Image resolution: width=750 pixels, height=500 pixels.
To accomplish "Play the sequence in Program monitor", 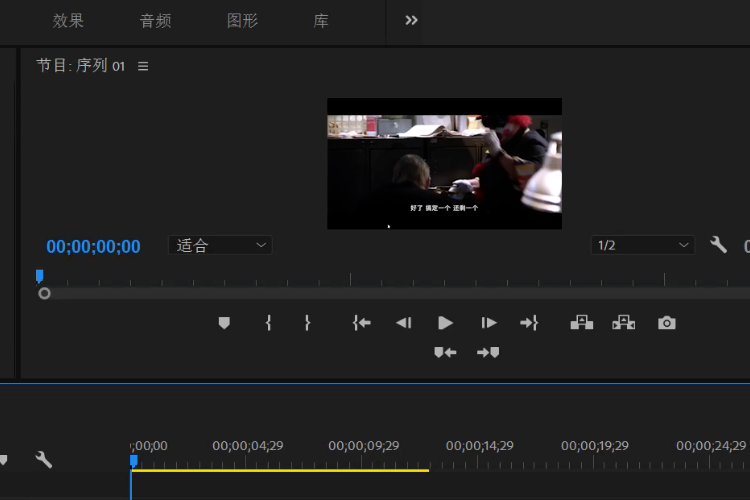I will 446,323.
